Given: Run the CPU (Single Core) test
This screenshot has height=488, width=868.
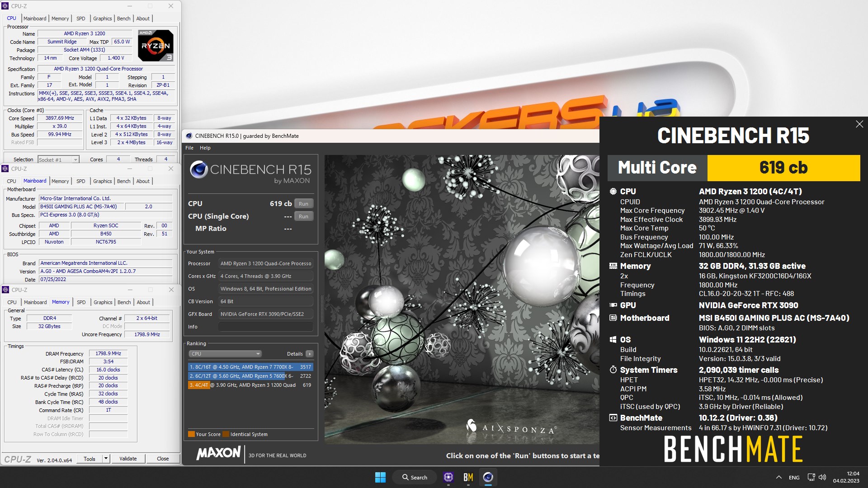Looking at the screenshot, I should (x=303, y=216).
